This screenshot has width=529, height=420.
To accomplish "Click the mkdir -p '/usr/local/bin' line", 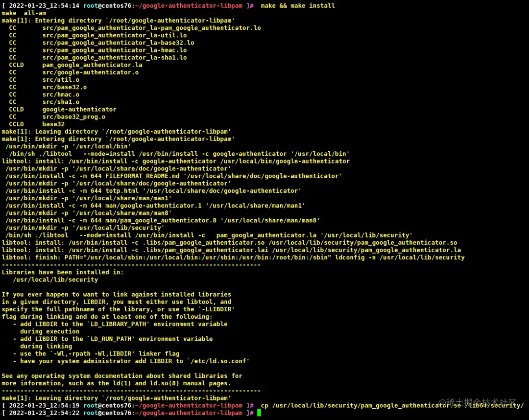I will (68, 147).
